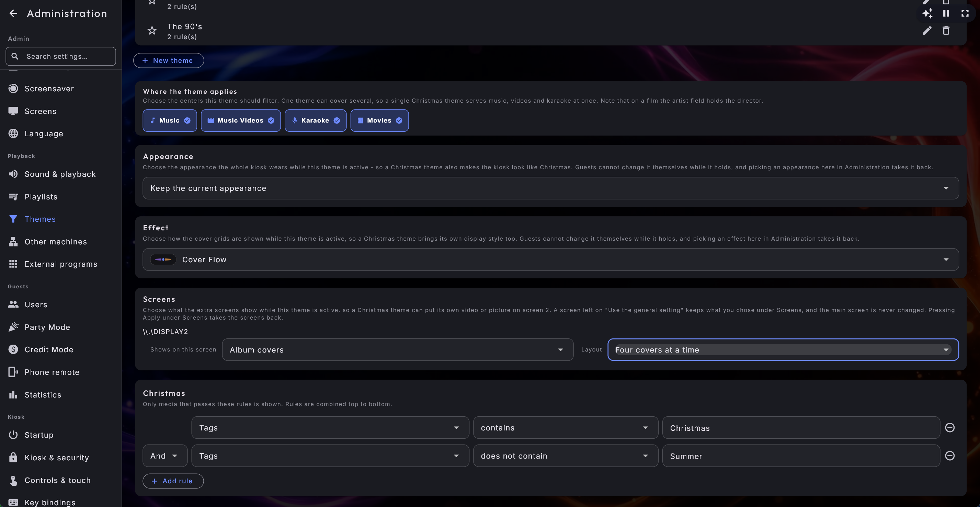The height and width of the screenshot is (507, 980).
Task: Click the Add rule button
Action: pyautogui.click(x=173, y=481)
